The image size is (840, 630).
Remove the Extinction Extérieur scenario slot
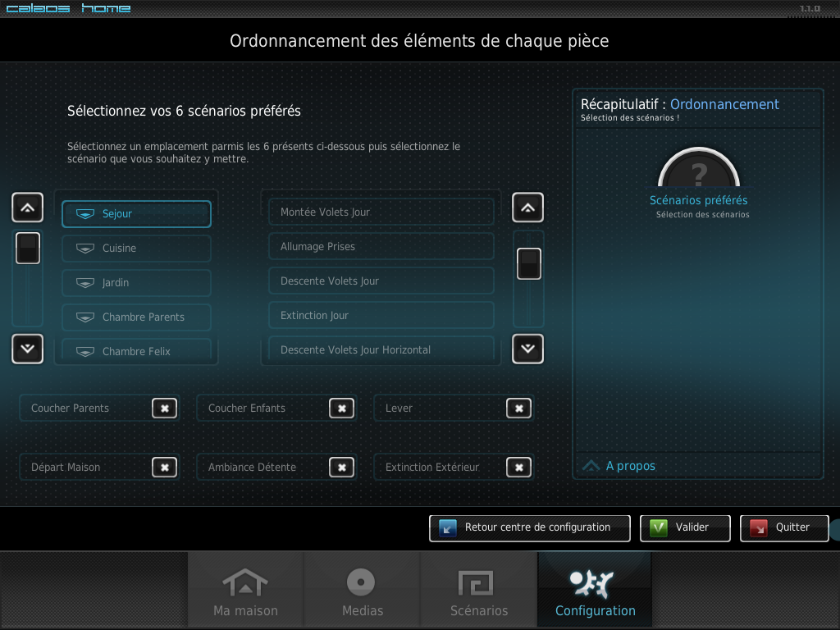coord(518,467)
